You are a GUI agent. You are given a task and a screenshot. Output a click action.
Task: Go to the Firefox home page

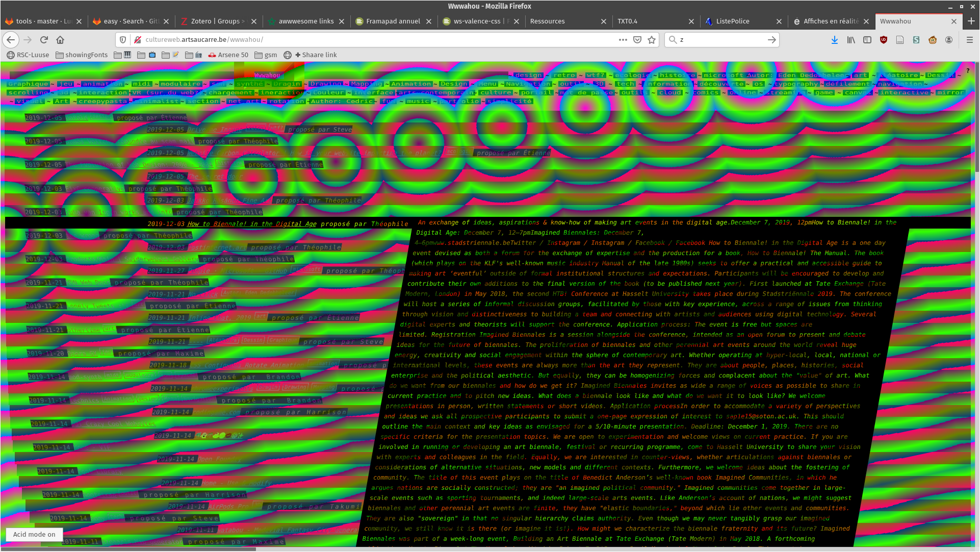click(60, 40)
